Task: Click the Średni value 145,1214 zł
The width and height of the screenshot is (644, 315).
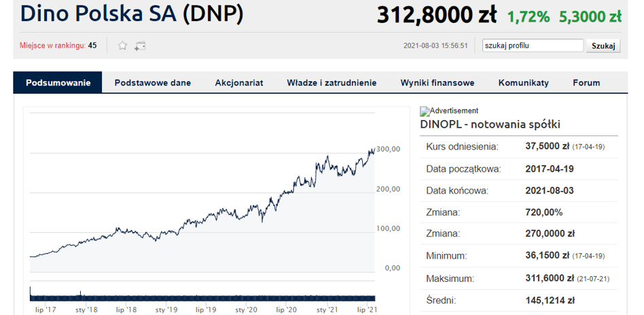Action: (x=550, y=301)
